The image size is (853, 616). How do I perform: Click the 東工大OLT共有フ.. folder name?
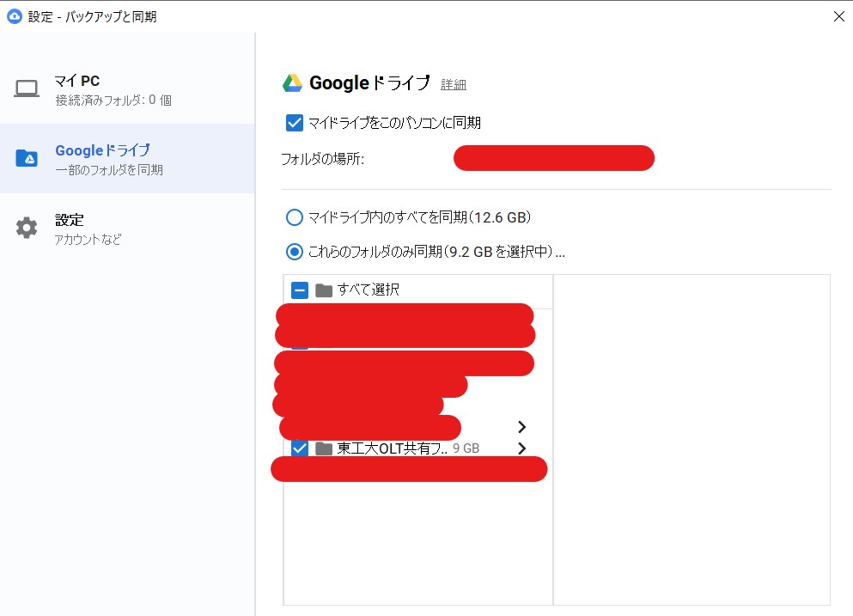click(392, 448)
